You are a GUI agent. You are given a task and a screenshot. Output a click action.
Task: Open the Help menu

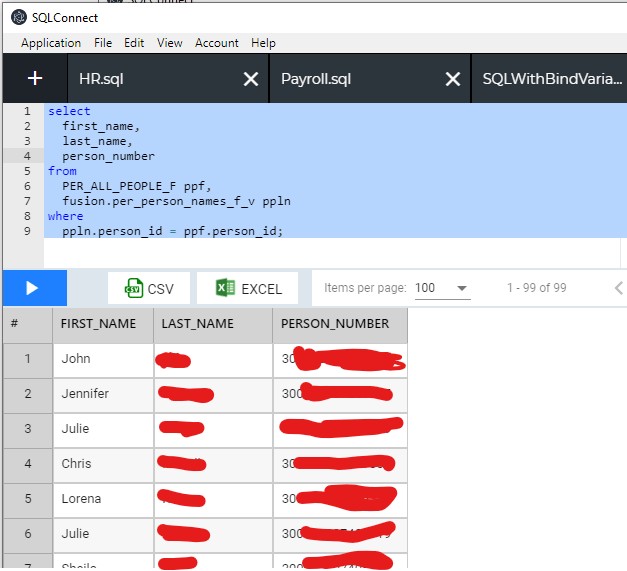coord(263,43)
